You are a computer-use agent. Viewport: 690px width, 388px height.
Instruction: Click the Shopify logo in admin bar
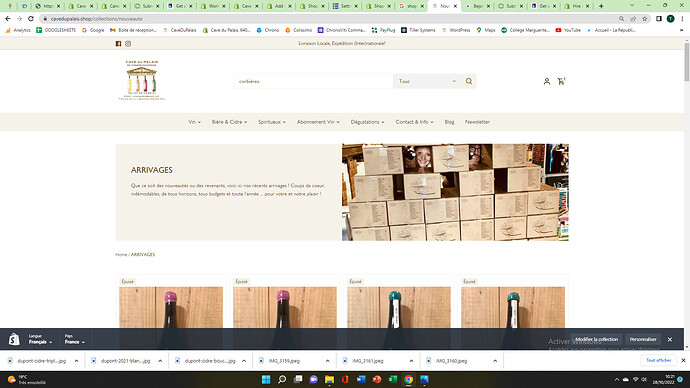click(14, 339)
